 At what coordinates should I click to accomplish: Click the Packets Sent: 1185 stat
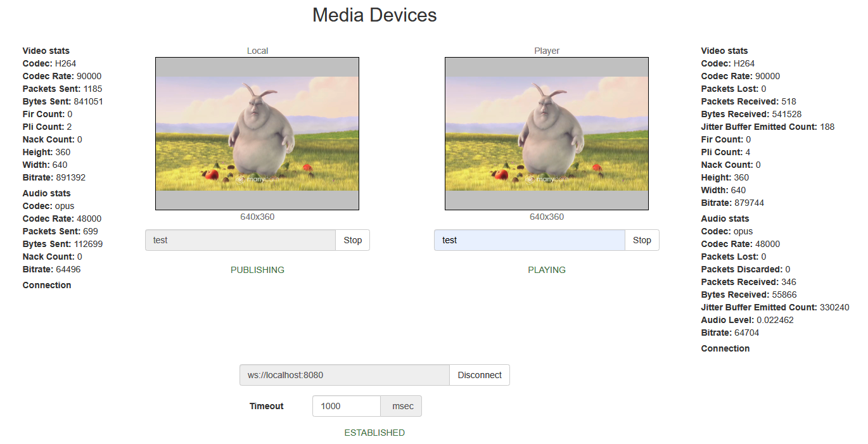(x=62, y=89)
